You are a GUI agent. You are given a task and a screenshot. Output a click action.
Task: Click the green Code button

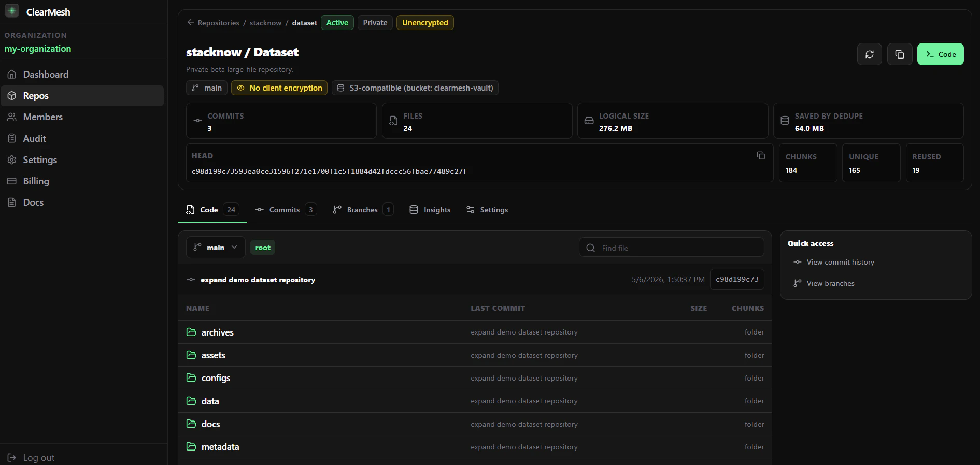click(941, 54)
